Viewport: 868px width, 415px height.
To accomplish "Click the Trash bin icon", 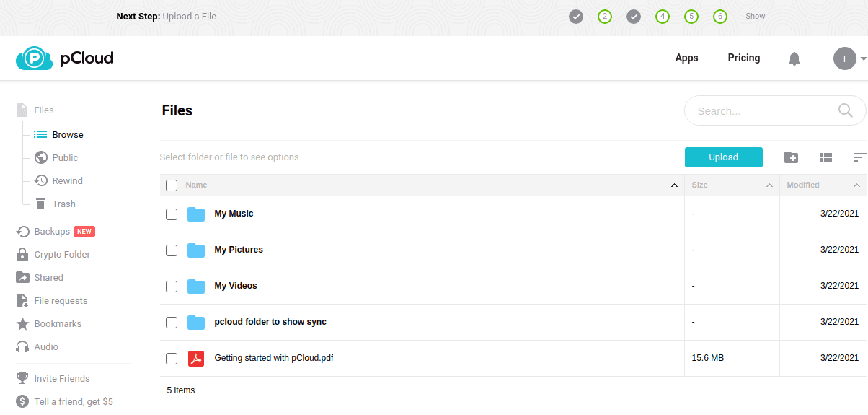I will pos(40,204).
